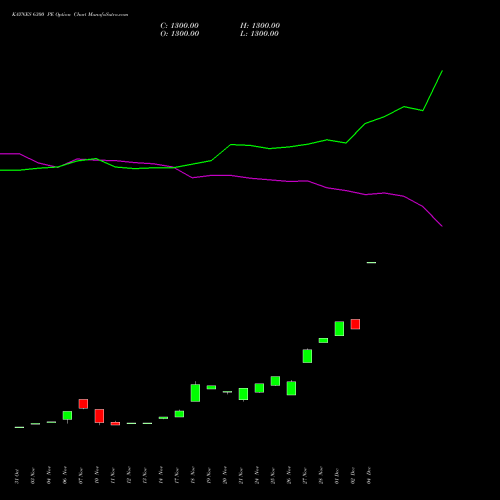Screen dimensions: 500x500
Task: Click the flat dash candle above 04 Dec
Action: pyautogui.click(x=371, y=263)
